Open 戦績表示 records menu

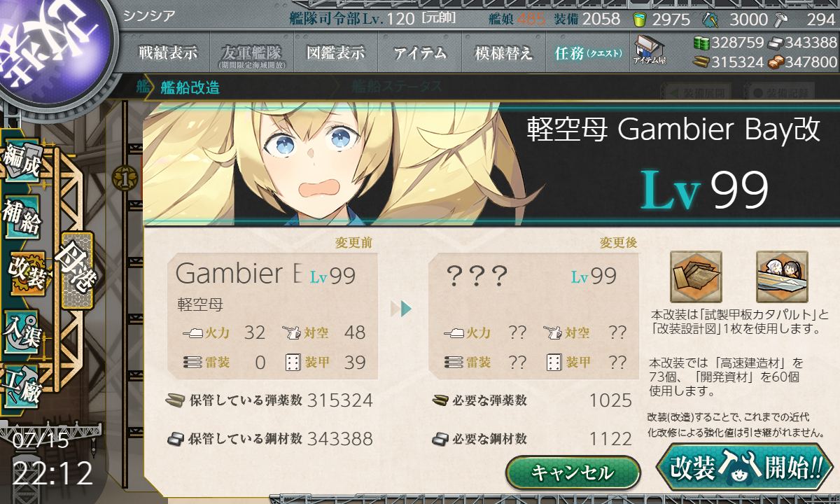[x=167, y=52]
